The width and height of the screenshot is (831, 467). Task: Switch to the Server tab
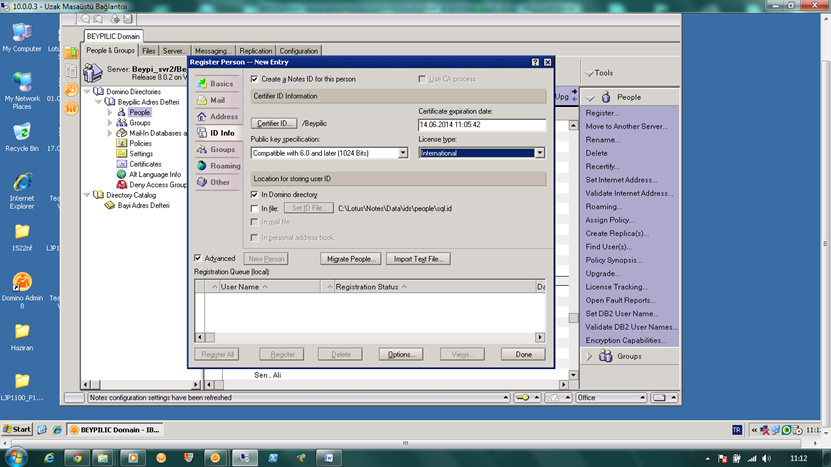[x=174, y=51]
